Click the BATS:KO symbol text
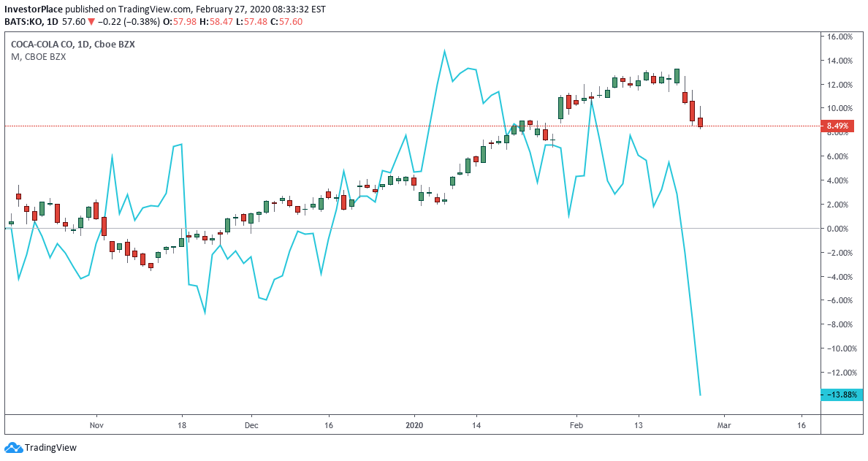 pos(23,22)
